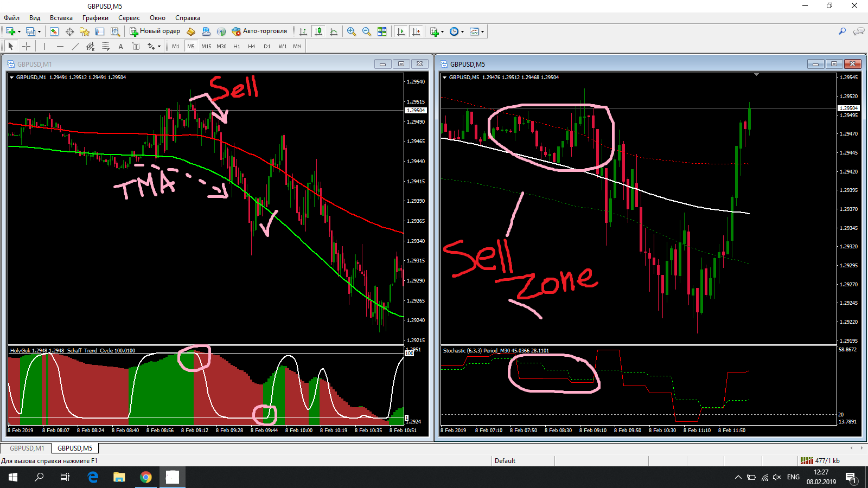Switch to the GBPUSD,M1 chart tab

27,448
